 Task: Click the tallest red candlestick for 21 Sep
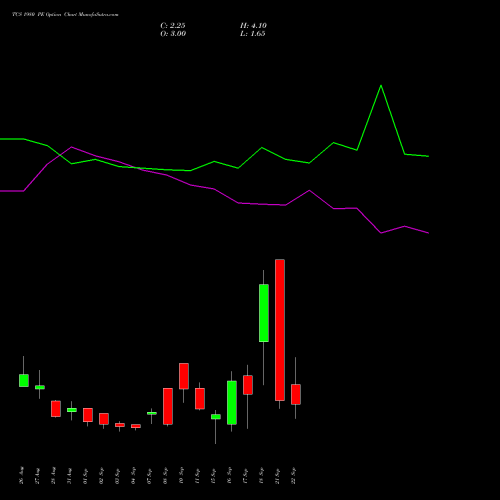pyautogui.click(x=280, y=330)
